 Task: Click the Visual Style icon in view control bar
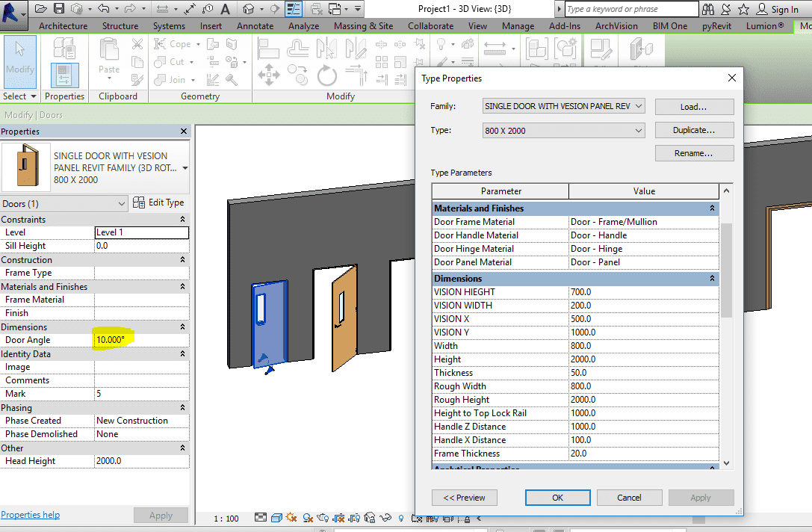276,518
